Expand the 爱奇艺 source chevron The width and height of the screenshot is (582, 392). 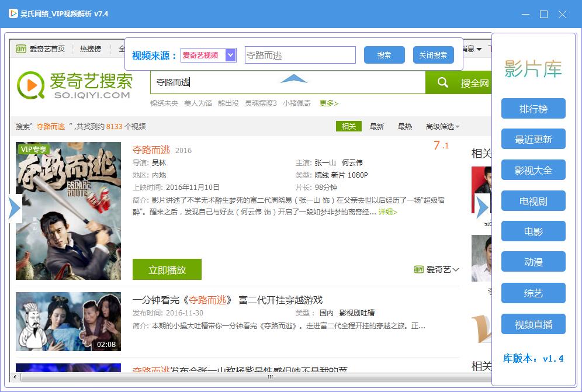pyautogui.click(x=456, y=269)
